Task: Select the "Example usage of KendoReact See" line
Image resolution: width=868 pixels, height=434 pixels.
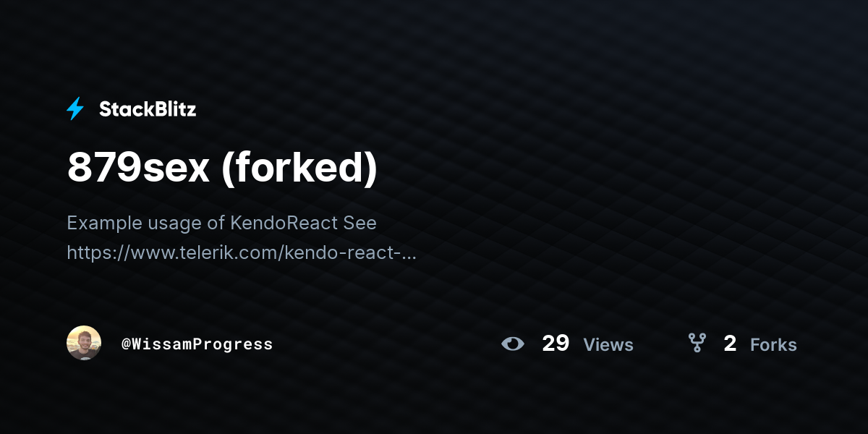Action: tap(221, 223)
